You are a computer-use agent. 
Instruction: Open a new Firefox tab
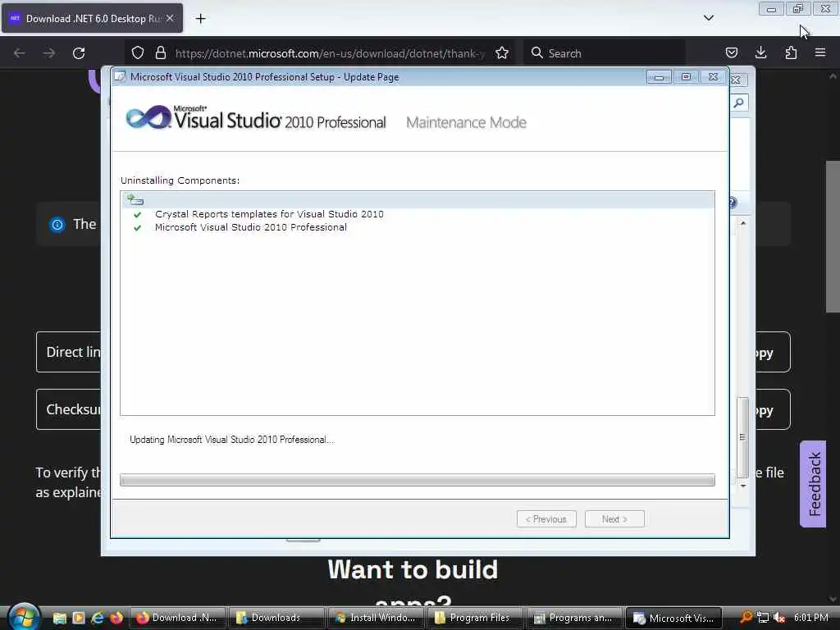click(x=200, y=18)
